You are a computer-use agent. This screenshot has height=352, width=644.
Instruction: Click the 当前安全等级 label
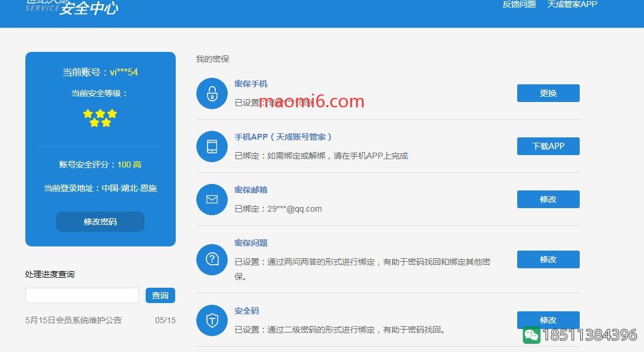100,93
